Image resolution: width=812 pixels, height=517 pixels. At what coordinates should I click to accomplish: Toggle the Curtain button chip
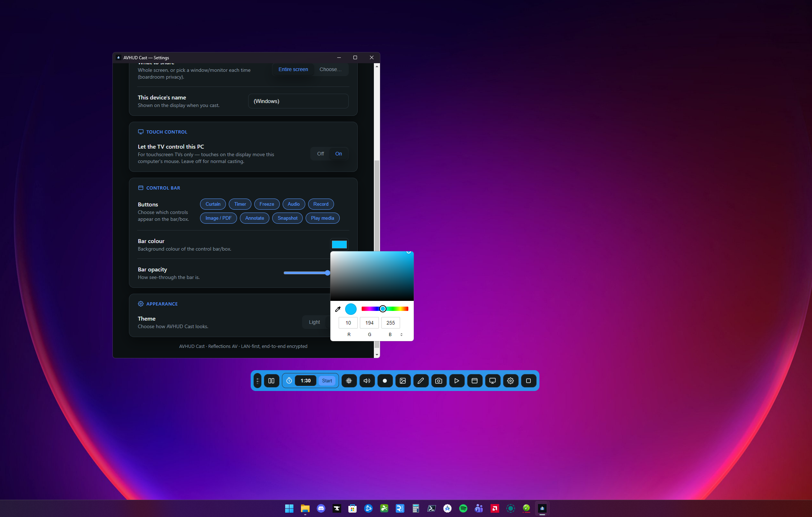213,204
